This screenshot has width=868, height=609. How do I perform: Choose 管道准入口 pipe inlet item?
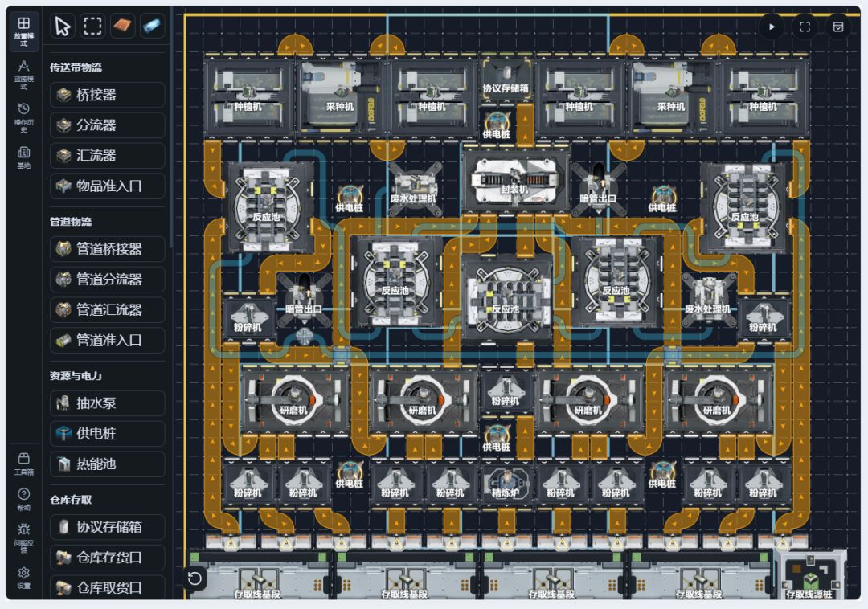(x=108, y=340)
